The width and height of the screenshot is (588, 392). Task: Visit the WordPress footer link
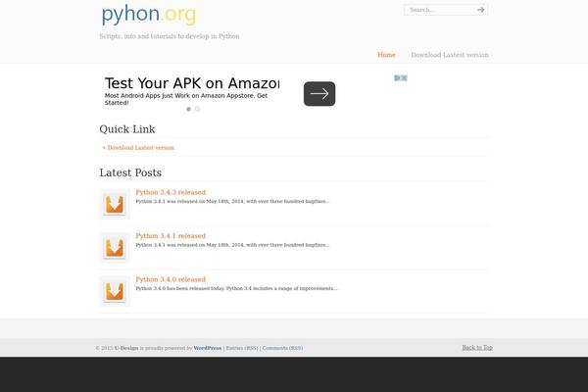208,348
